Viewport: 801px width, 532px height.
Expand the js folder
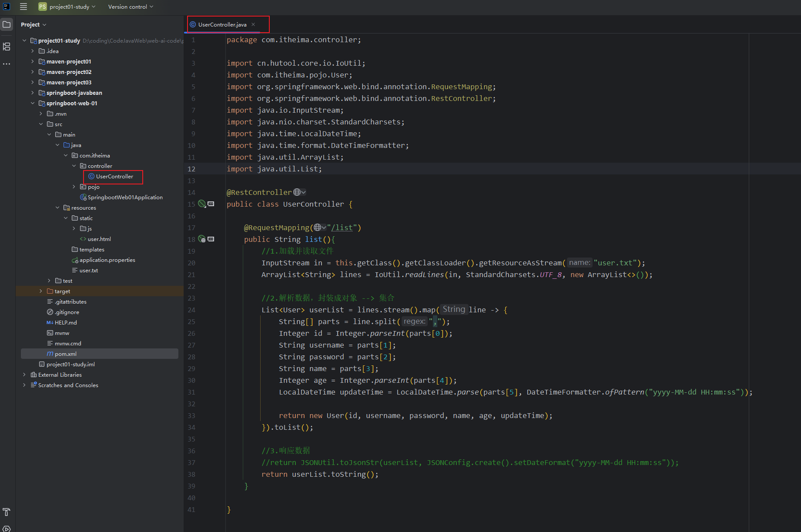(x=74, y=228)
